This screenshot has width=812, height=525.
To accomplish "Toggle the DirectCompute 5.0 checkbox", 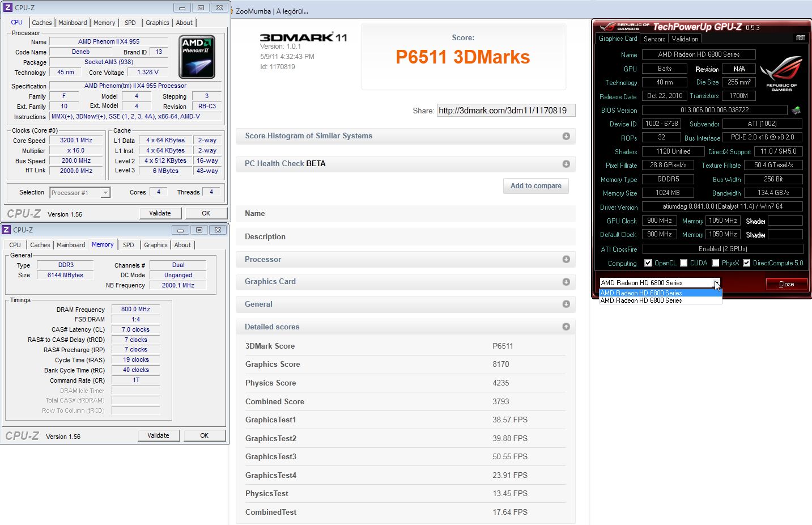I will coord(747,263).
